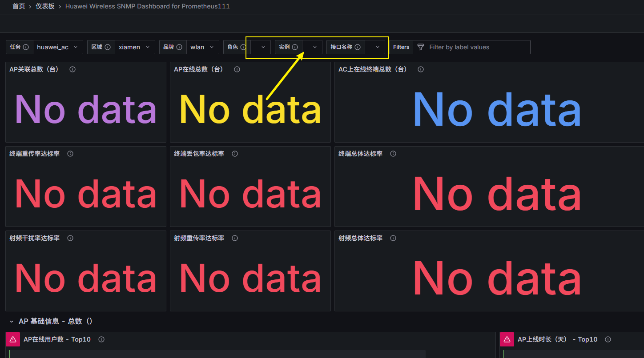Click info icon beside AC上在线终端总数 title
This screenshot has height=358, width=644.
pos(421,69)
